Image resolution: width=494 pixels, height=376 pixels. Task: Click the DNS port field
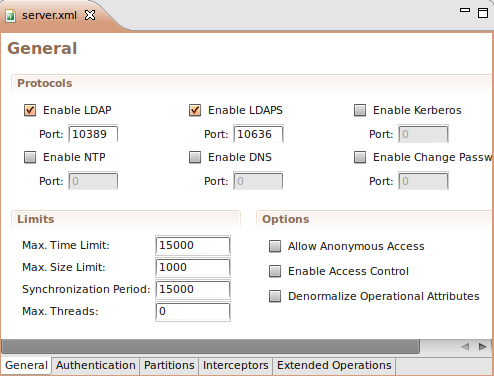pyautogui.click(x=258, y=181)
